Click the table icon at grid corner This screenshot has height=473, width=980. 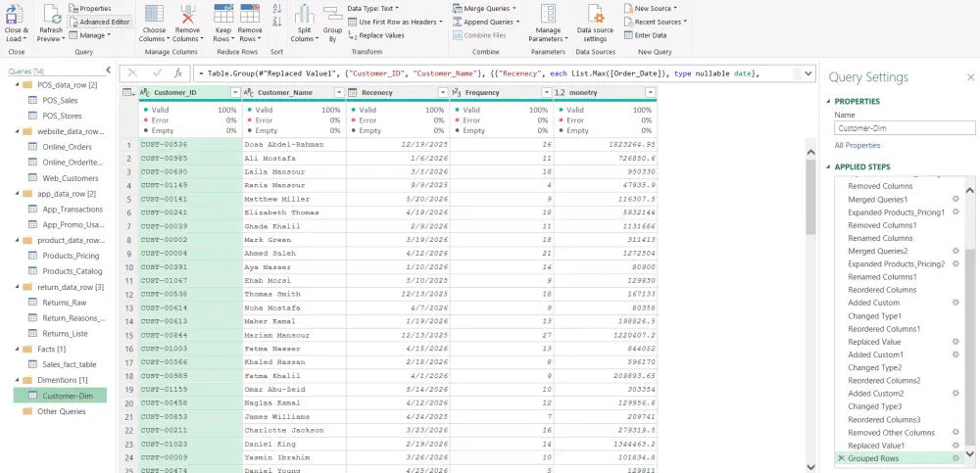pyautogui.click(x=128, y=92)
